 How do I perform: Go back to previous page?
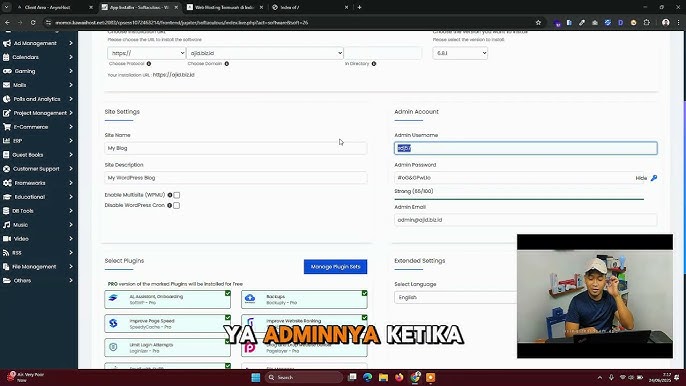tap(7, 23)
